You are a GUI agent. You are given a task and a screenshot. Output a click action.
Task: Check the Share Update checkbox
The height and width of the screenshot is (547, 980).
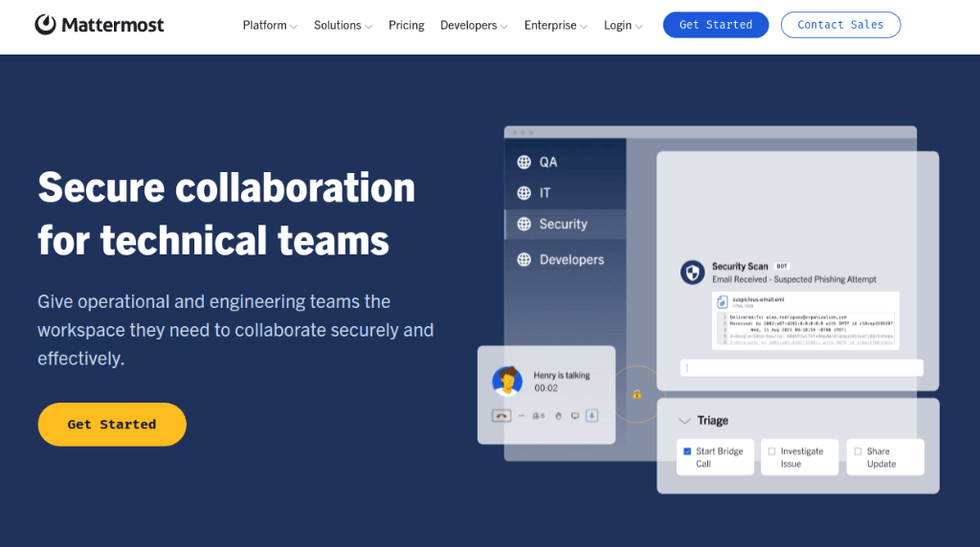(857, 451)
